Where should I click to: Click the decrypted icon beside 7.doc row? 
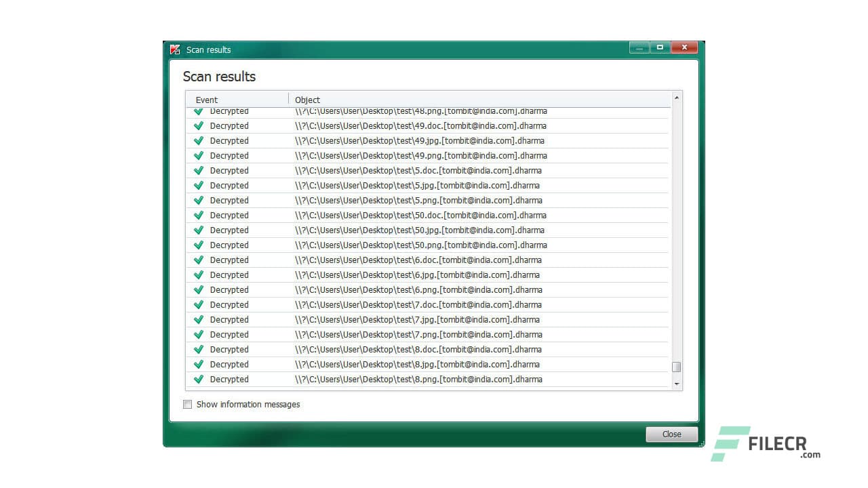[x=199, y=304]
